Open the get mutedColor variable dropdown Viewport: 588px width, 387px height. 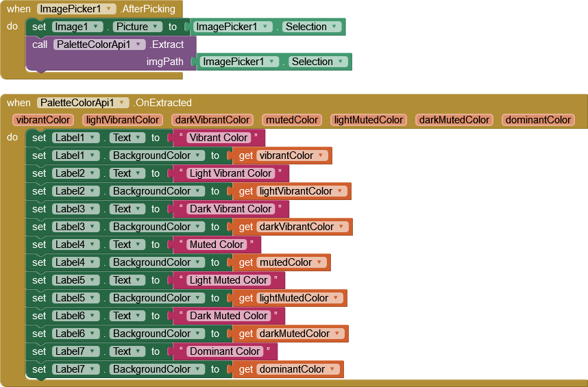291,262
